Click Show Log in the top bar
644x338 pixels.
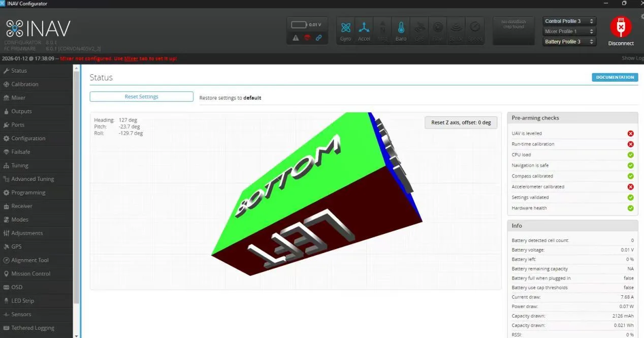pyautogui.click(x=633, y=58)
